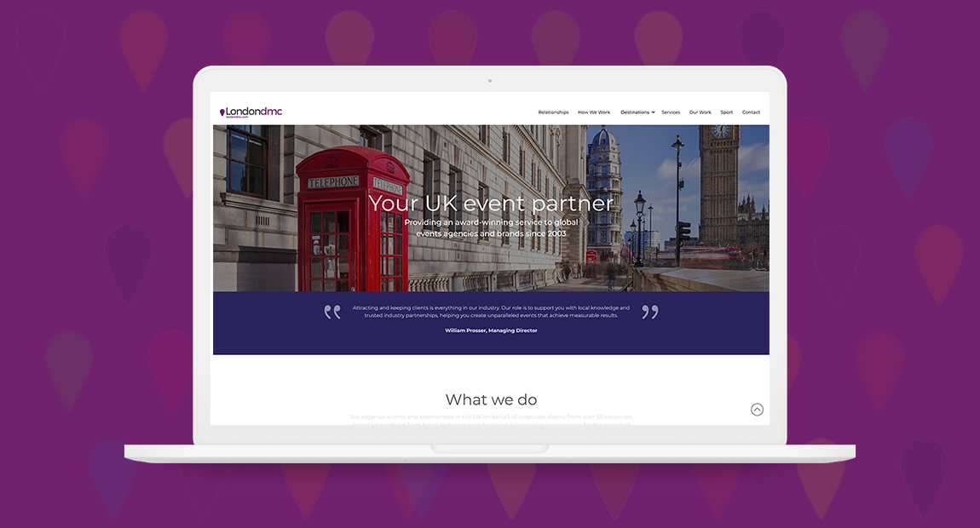Click Contact in the top navigation
The height and width of the screenshot is (528, 980).
[751, 112]
